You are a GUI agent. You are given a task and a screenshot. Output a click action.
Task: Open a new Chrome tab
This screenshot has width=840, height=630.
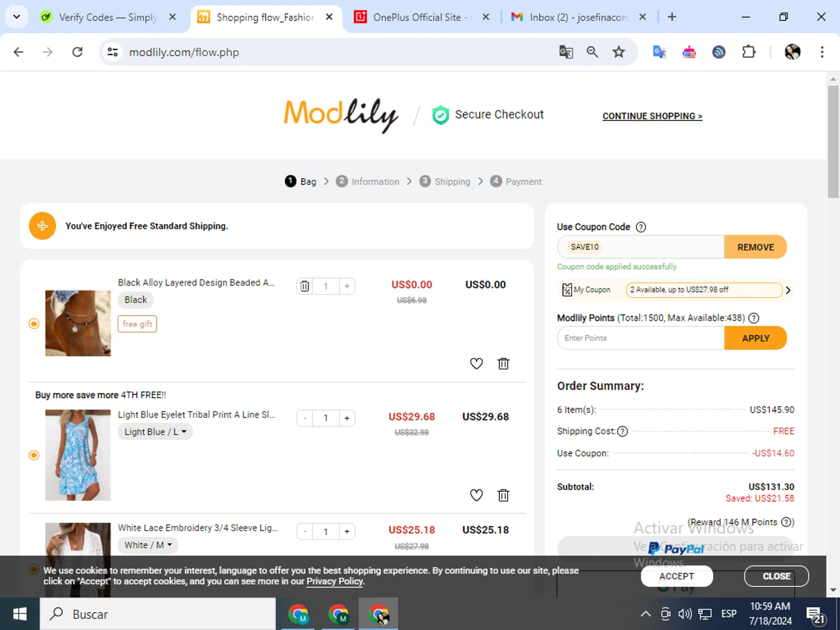pos(672,17)
